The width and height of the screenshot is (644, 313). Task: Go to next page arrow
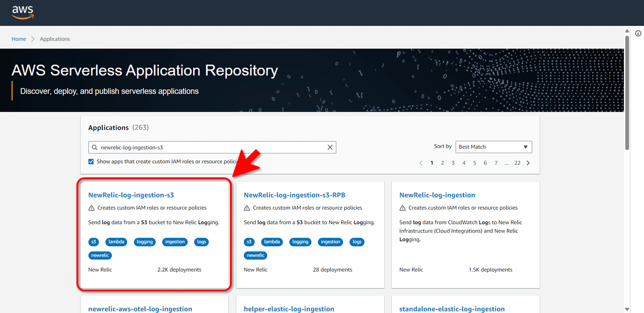(528, 163)
